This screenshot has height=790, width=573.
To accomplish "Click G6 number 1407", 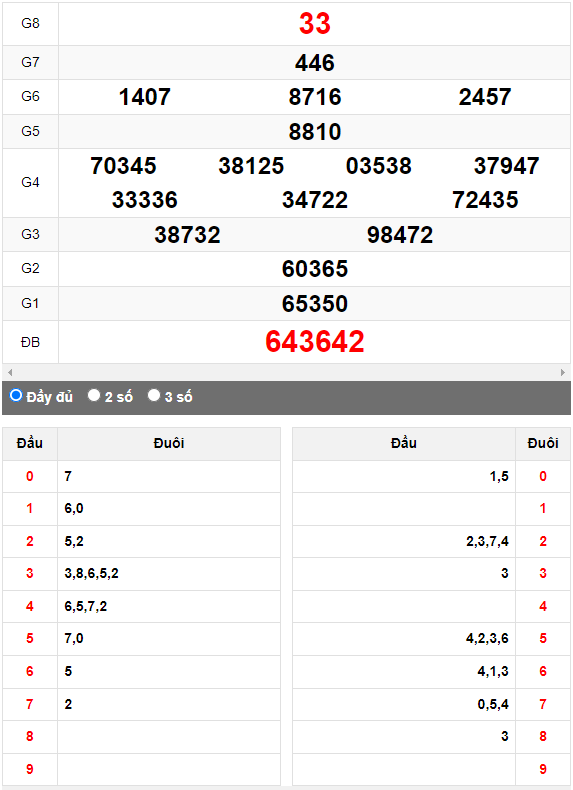I will pyautogui.click(x=145, y=97).
